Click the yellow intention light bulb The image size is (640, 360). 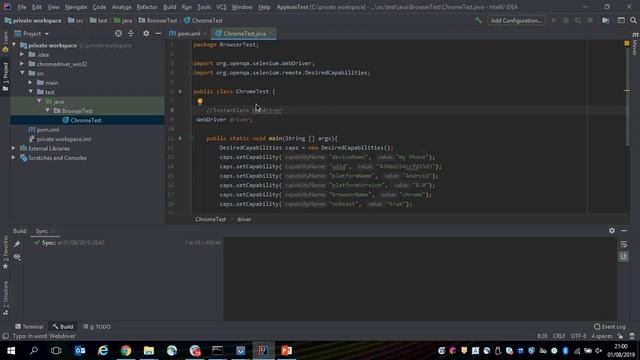click(x=200, y=101)
